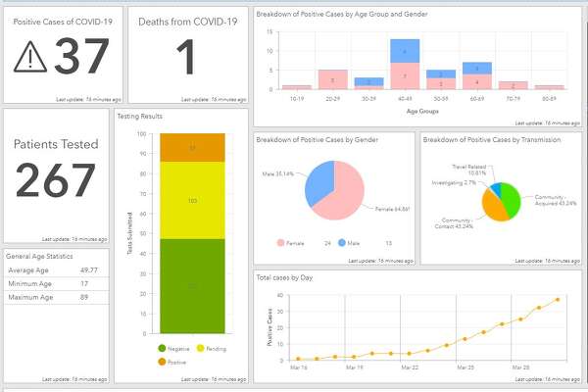Viewport: 588px width, 392px height.
Task: Toggle the Negative legend item in Testing Results
Action: [x=163, y=348]
